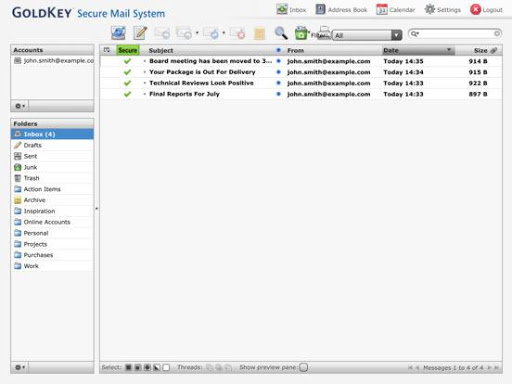
Task: Open the Final Reports For July message
Action: coord(184,94)
